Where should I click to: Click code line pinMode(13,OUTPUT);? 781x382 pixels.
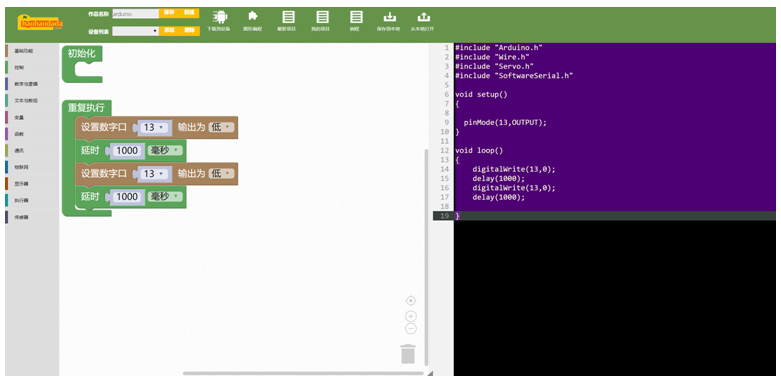(505, 123)
